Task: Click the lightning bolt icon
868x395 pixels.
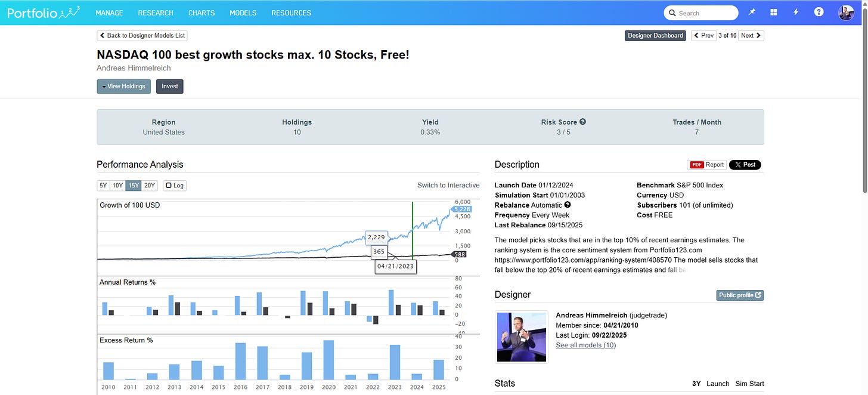Action: pyautogui.click(x=796, y=13)
